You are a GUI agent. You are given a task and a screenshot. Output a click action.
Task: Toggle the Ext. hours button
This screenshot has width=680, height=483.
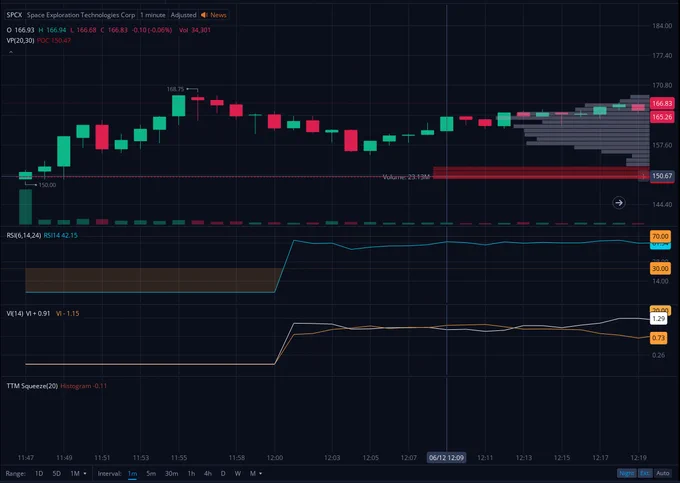click(x=645, y=473)
